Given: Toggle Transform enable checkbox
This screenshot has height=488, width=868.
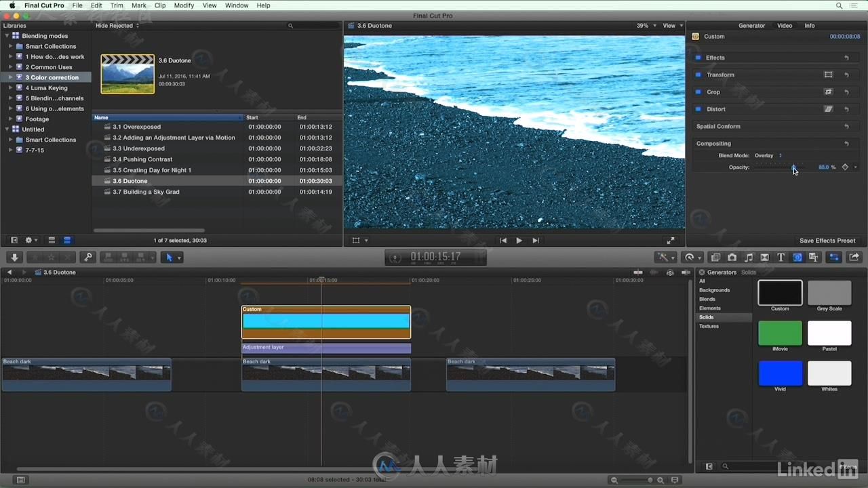Looking at the screenshot, I should tap(698, 75).
